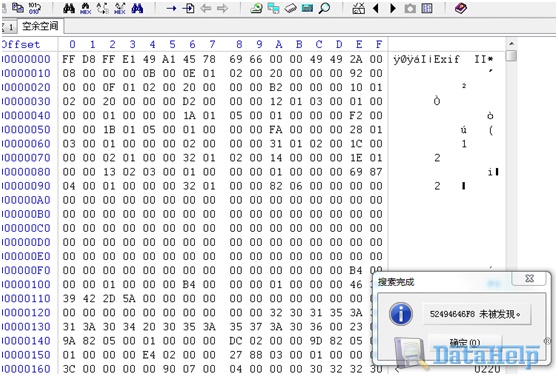Click the scrollbar up arrow
The image size is (558, 376).
pos(511,44)
